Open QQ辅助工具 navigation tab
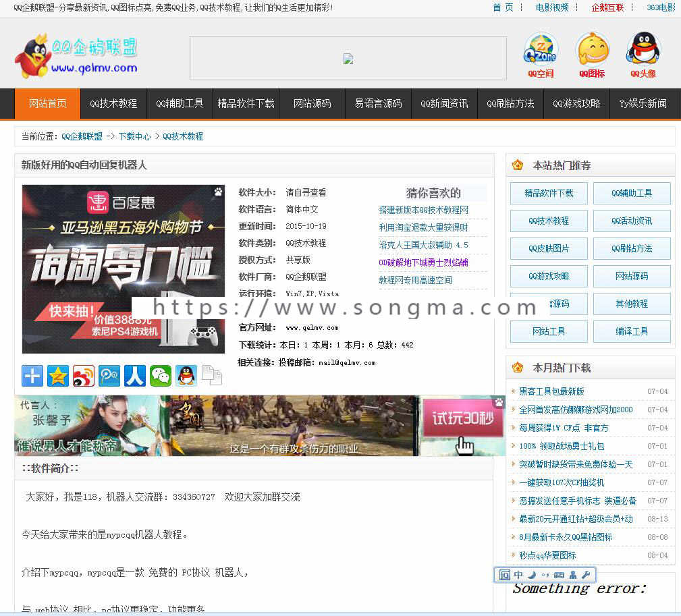The image size is (681, 616). pyautogui.click(x=180, y=103)
